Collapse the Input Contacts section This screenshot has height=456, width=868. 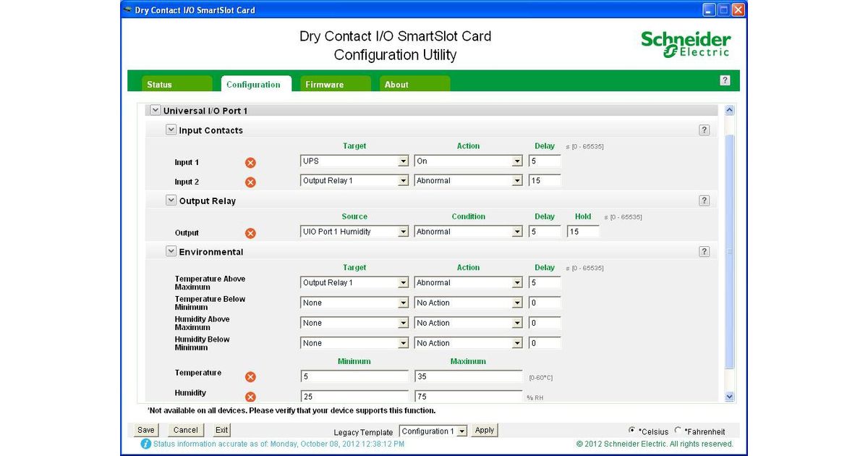(x=171, y=130)
